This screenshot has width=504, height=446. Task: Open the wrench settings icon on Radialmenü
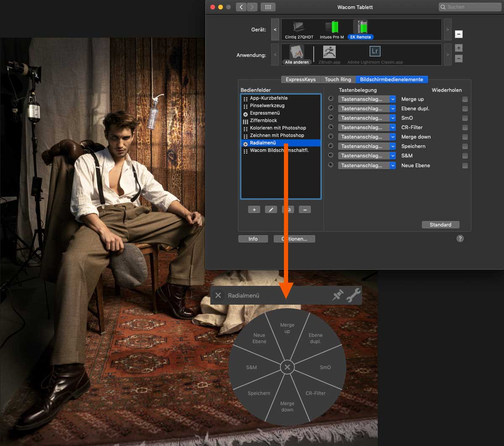coord(354,295)
